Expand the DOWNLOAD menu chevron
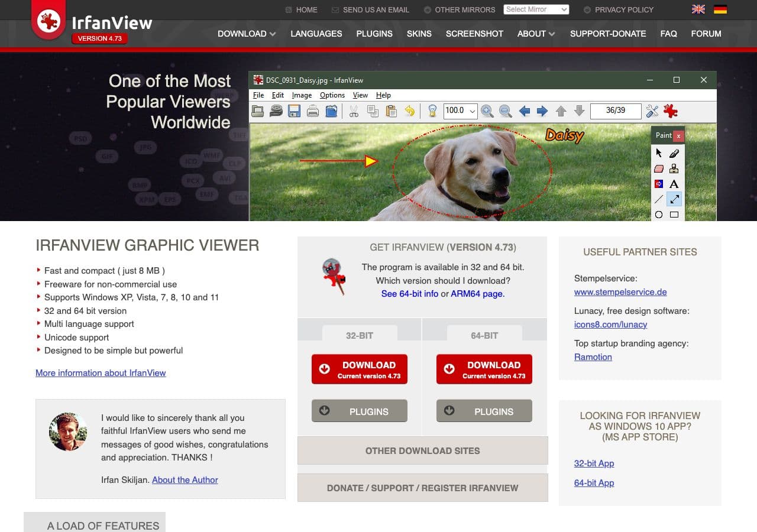This screenshot has width=757, height=532. coord(272,34)
